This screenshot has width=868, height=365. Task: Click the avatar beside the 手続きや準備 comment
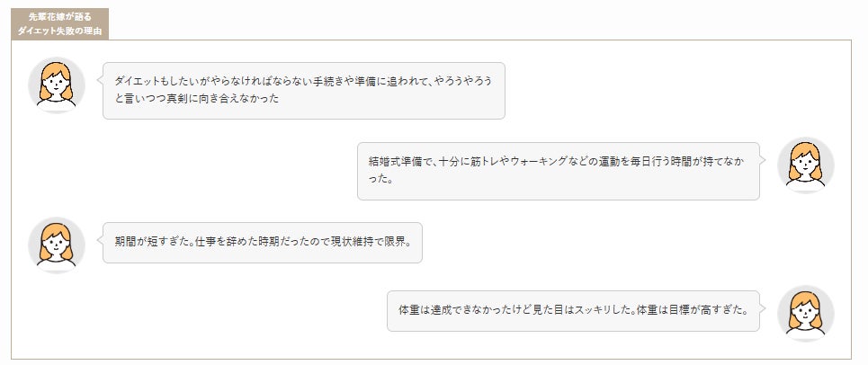point(57,85)
